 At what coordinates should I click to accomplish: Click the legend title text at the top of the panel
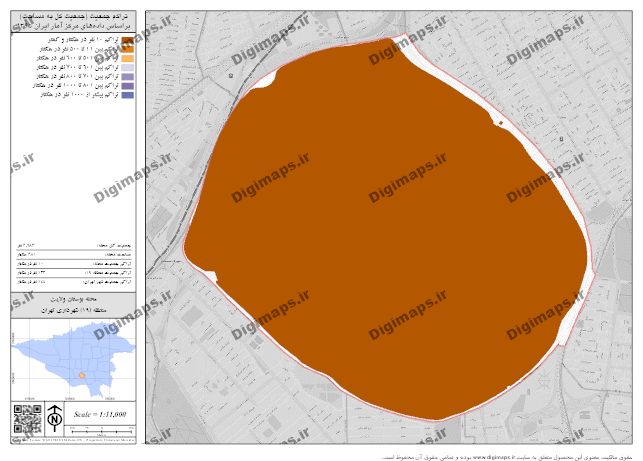pyautogui.click(x=75, y=21)
